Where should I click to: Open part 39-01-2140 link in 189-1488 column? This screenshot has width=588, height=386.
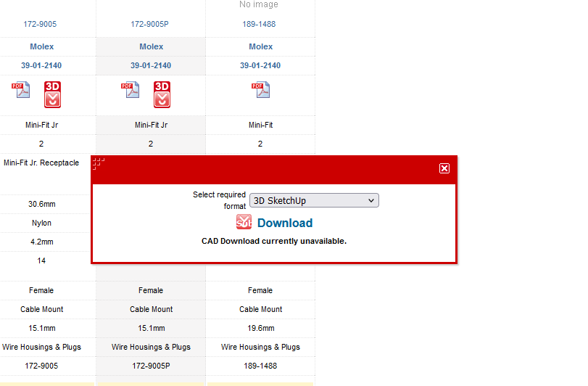(x=260, y=65)
